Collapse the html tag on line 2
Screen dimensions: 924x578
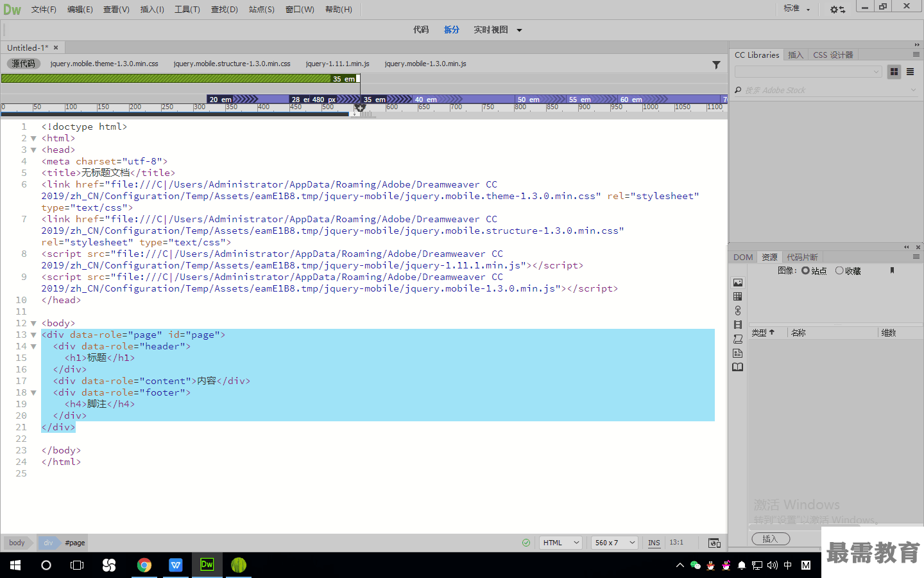(x=33, y=139)
